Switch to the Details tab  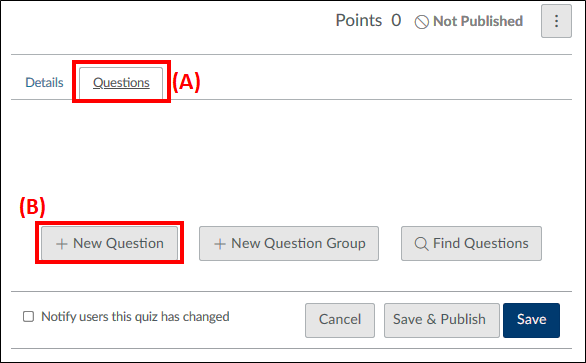click(x=44, y=82)
